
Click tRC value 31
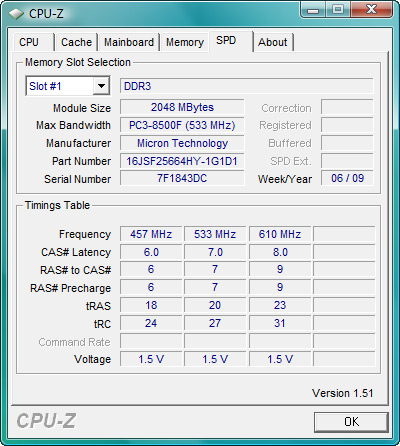pyautogui.click(x=280, y=323)
